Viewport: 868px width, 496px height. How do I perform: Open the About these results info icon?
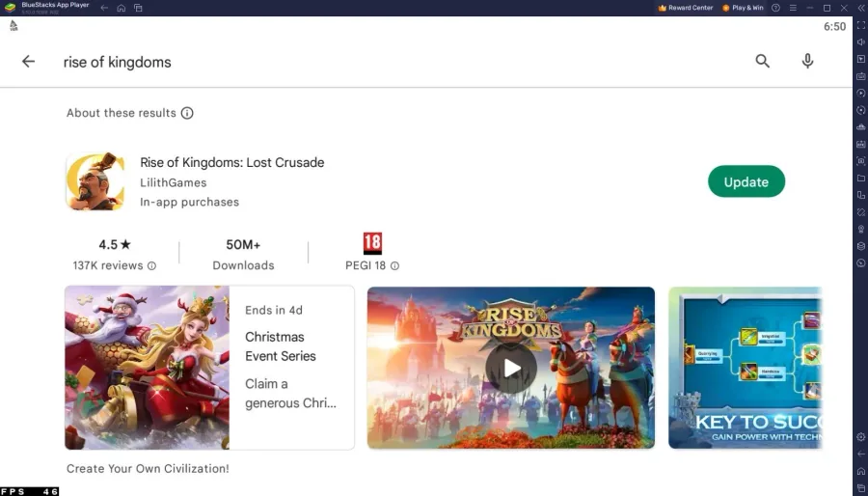187,113
